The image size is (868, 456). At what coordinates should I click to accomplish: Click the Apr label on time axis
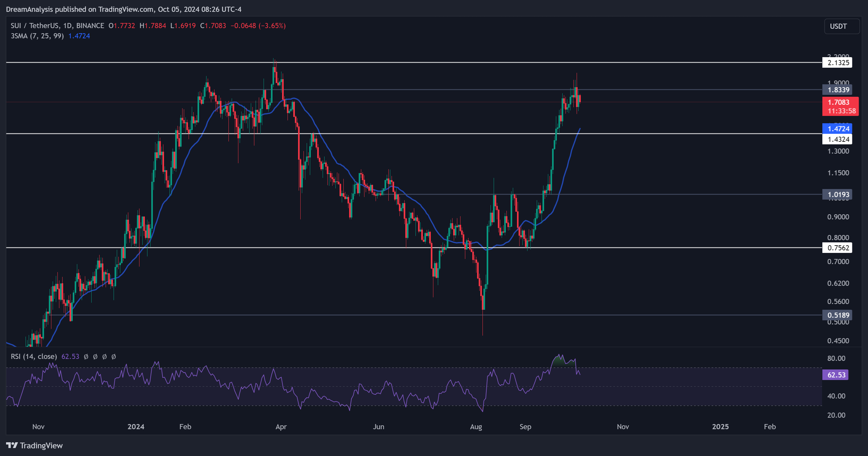tap(281, 427)
